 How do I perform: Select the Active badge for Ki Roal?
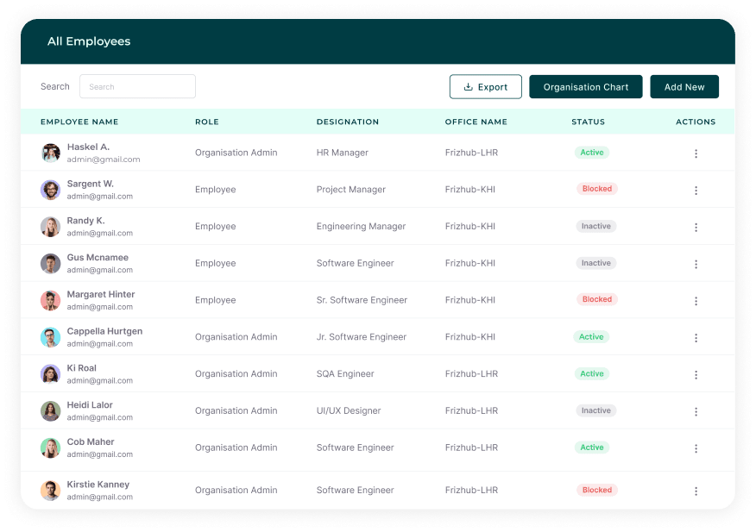(x=591, y=374)
